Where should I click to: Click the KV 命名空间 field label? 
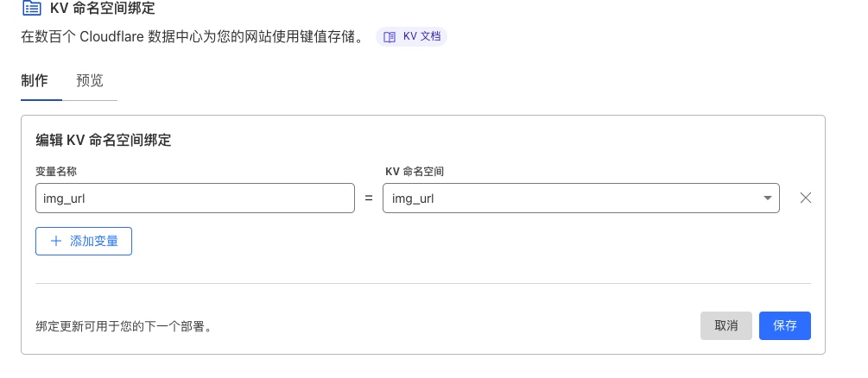pos(415,171)
